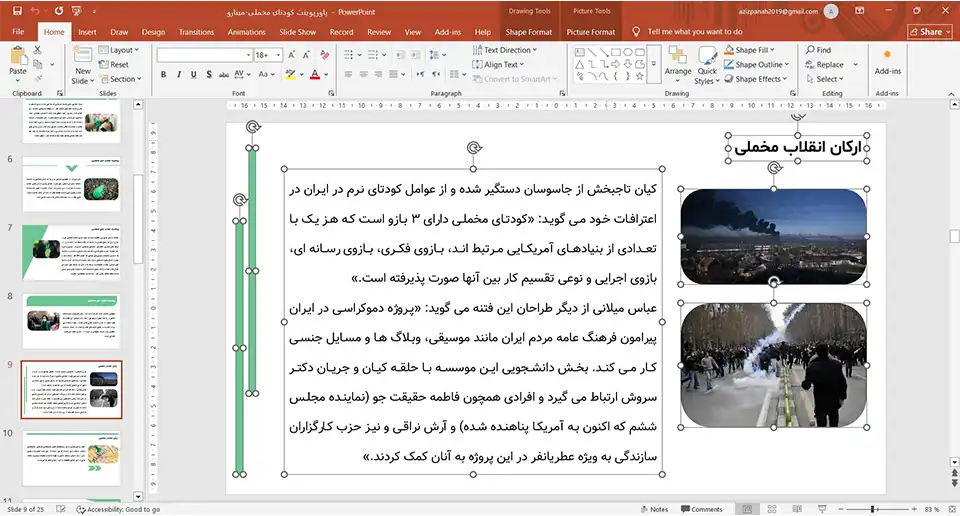Click the Tell me lightbulb icon

(636, 31)
